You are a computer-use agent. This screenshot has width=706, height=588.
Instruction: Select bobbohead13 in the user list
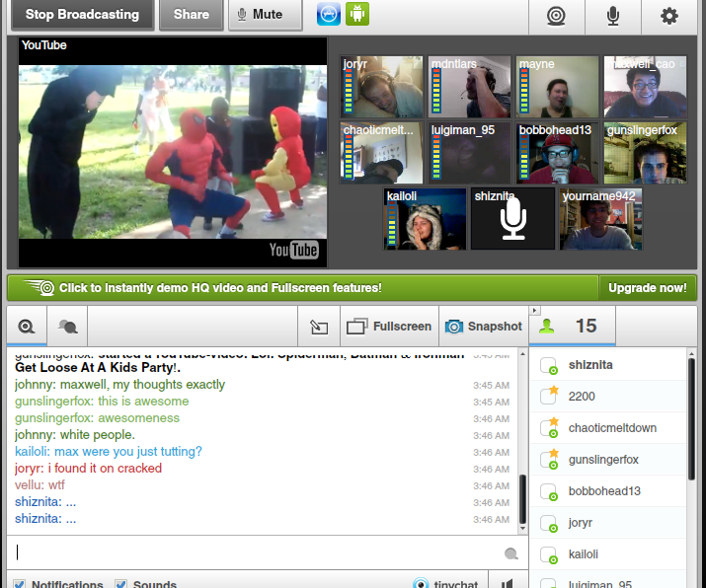608,491
